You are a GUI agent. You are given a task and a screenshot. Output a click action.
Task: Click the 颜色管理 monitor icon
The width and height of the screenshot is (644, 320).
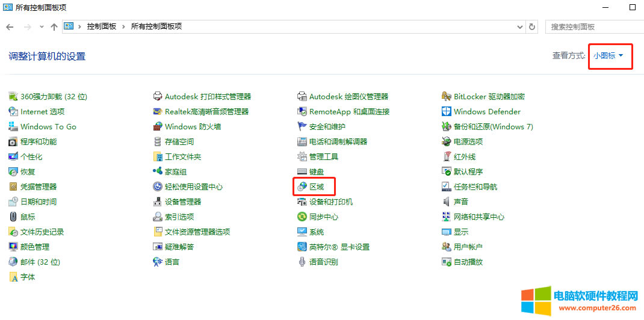coord(14,247)
